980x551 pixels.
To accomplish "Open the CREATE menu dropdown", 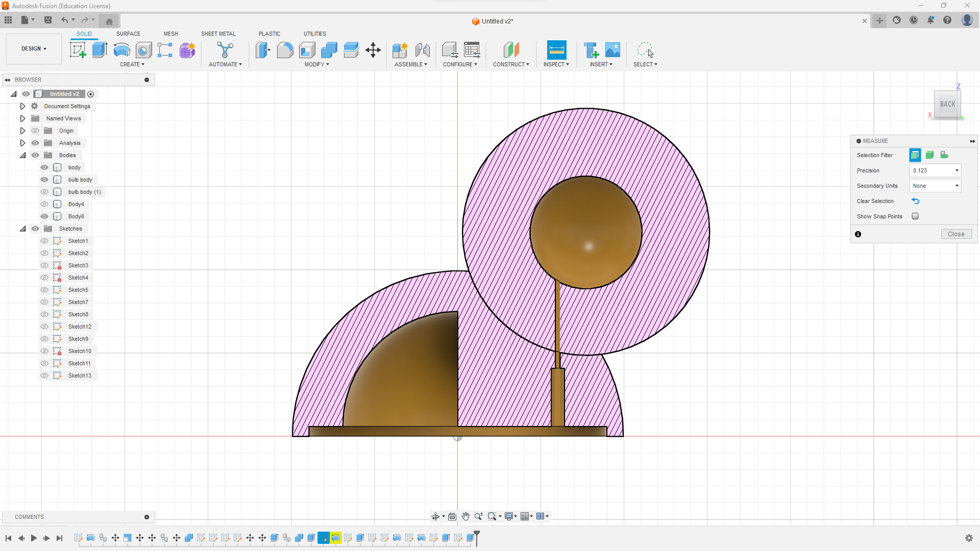I will pyautogui.click(x=132, y=64).
